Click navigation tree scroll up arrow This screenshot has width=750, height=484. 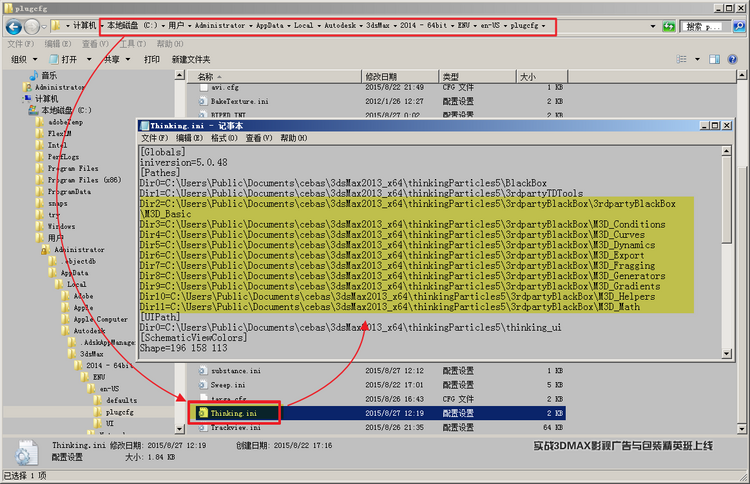179,75
